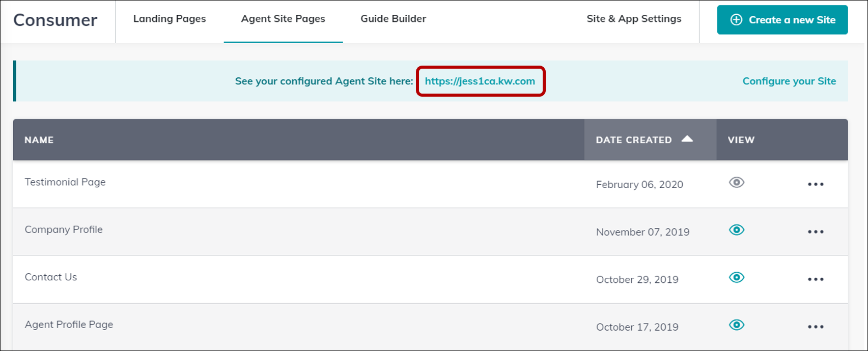868x351 pixels.
Task: Open the jess1ca.kw.com agent site link
Action: coord(480,81)
